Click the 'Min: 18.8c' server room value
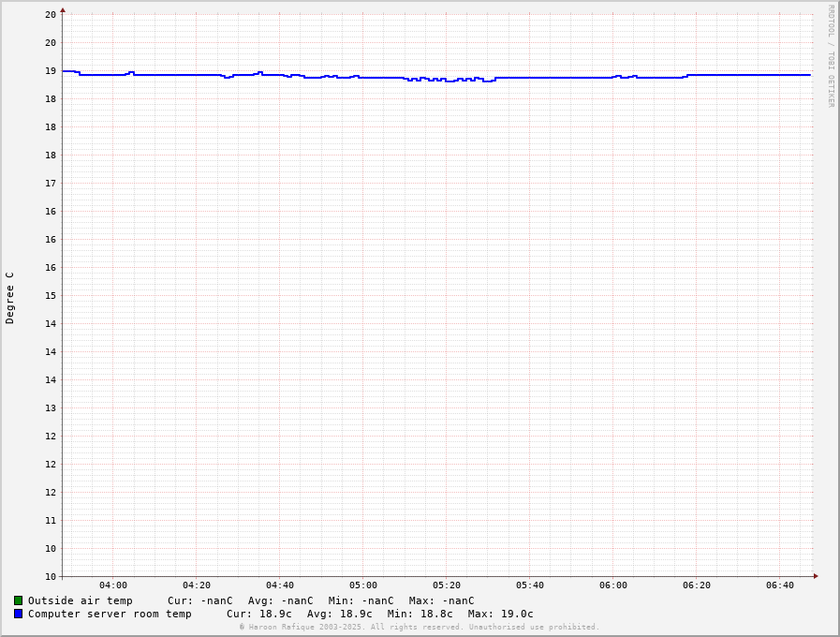The width and height of the screenshot is (840, 637). (420, 614)
